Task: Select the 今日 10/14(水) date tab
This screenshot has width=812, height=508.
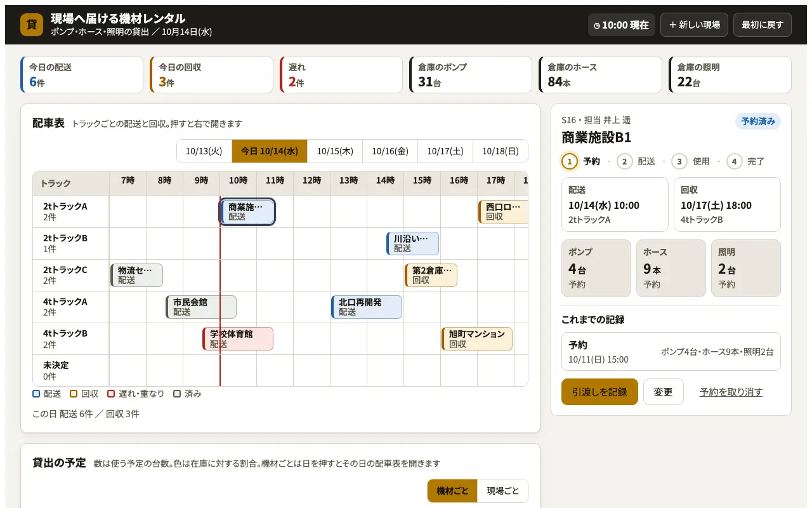Action: coord(270,151)
